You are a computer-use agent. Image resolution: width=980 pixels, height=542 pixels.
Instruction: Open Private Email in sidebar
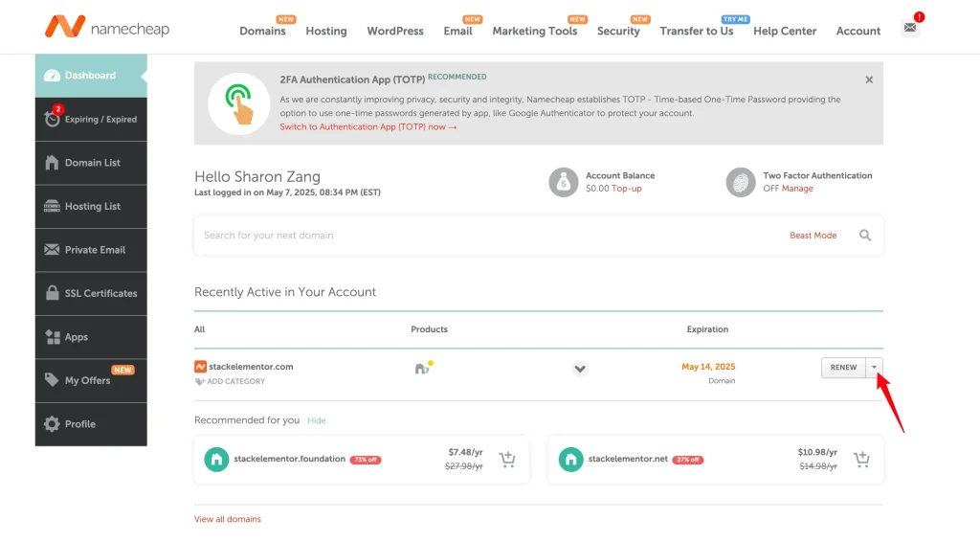click(91, 249)
